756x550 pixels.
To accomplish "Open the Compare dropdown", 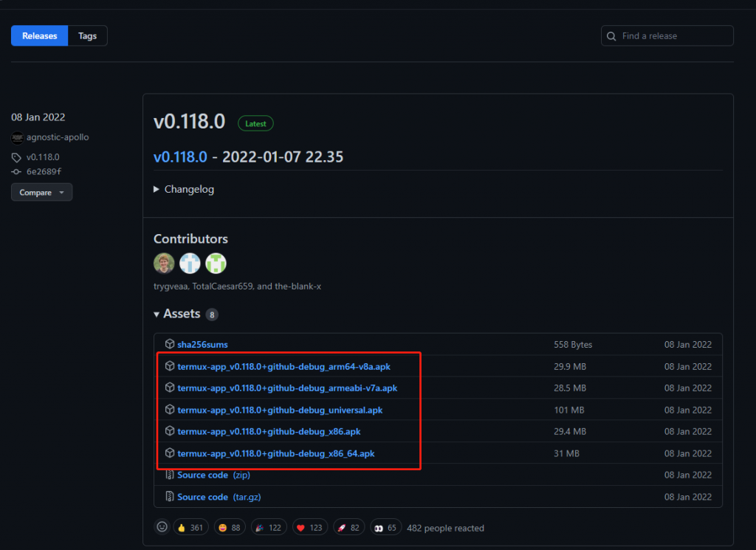I will pyautogui.click(x=41, y=193).
